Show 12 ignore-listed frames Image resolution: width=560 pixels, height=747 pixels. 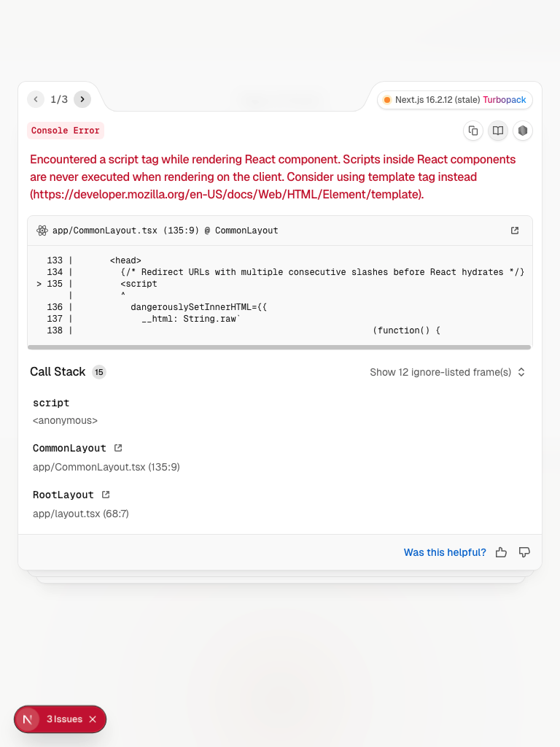coord(447,372)
